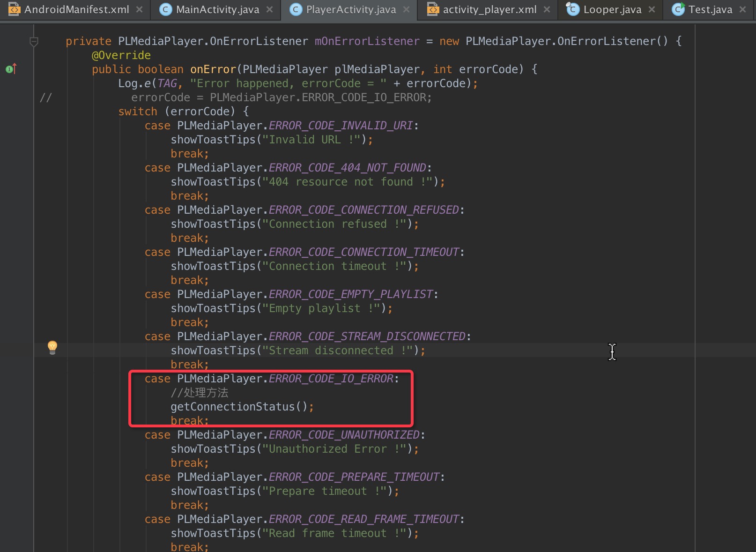Click the "Connection refused !" string
This screenshot has width=756, height=552.
coord(334,224)
